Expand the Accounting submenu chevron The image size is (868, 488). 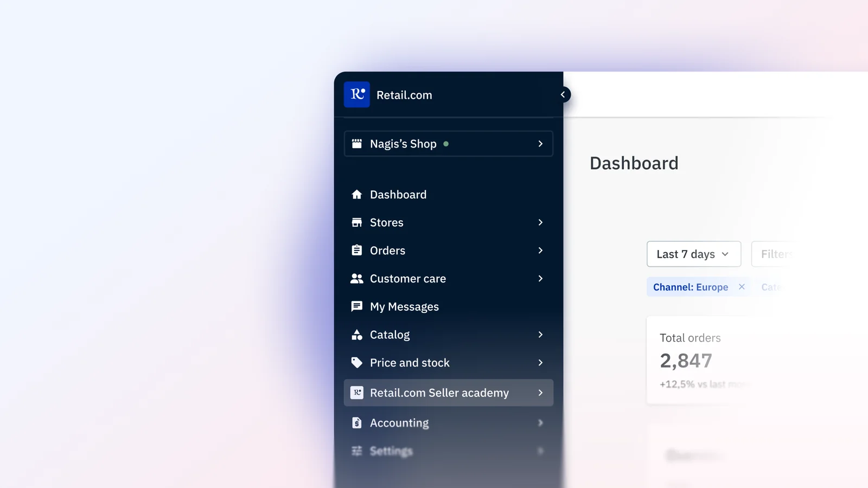(x=540, y=422)
